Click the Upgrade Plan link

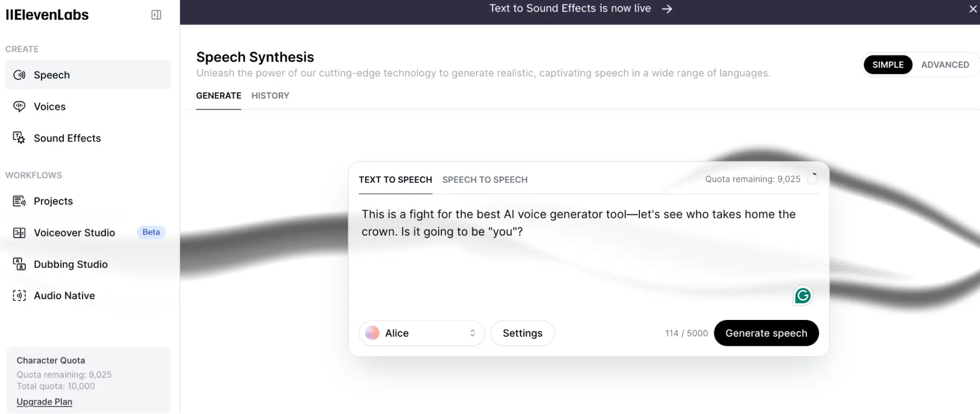[44, 402]
